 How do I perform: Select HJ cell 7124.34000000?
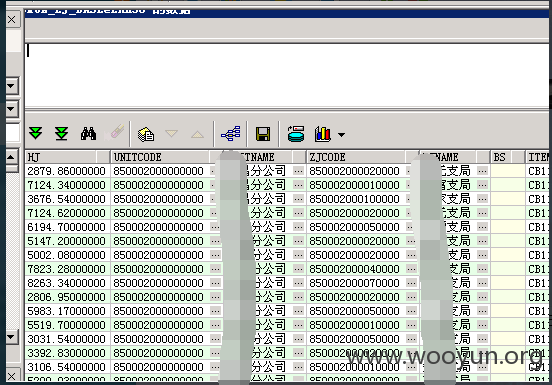point(67,185)
